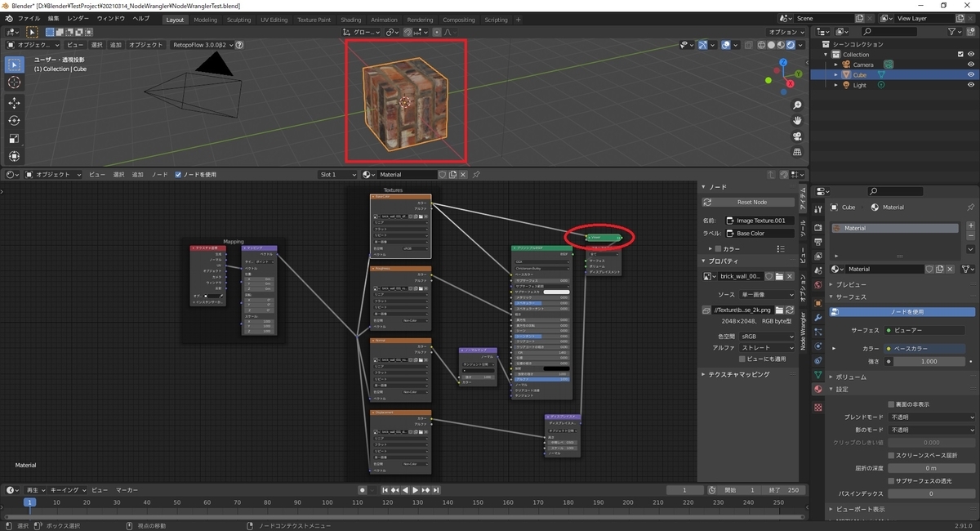Screen dimensions: 980x531
Task: Open the Slot 1 dropdown
Action: pyautogui.click(x=337, y=174)
